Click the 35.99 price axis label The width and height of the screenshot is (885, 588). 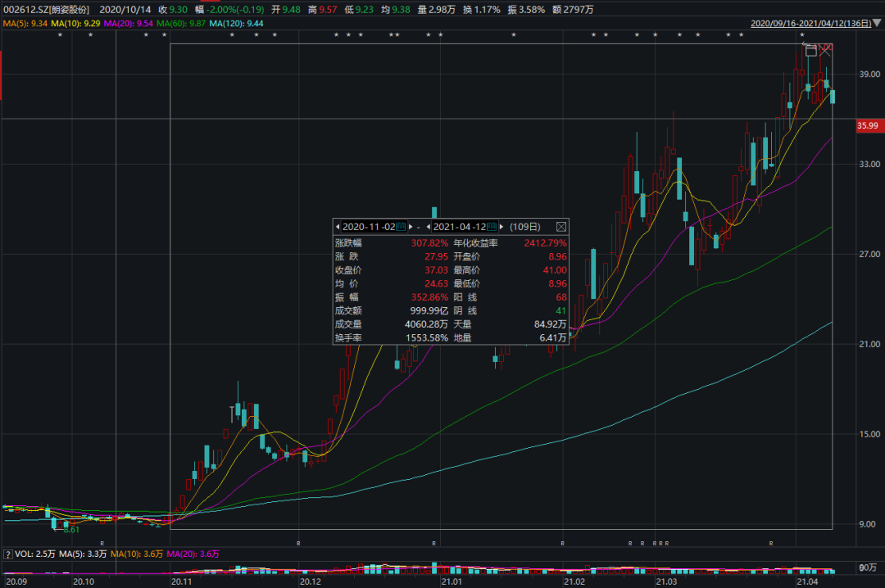pyautogui.click(x=869, y=126)
